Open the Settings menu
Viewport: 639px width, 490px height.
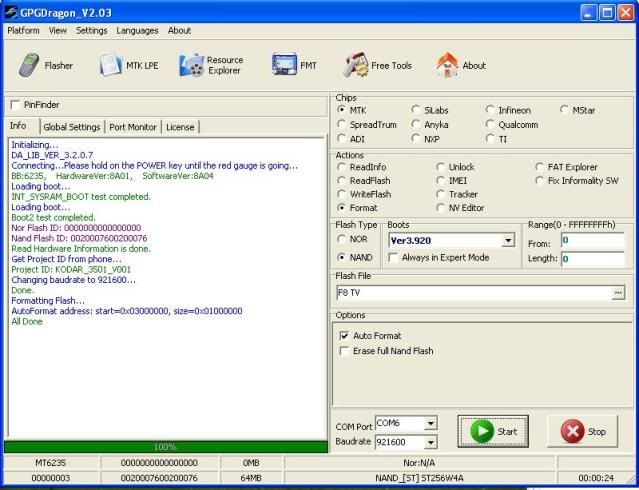click(91, 31)
